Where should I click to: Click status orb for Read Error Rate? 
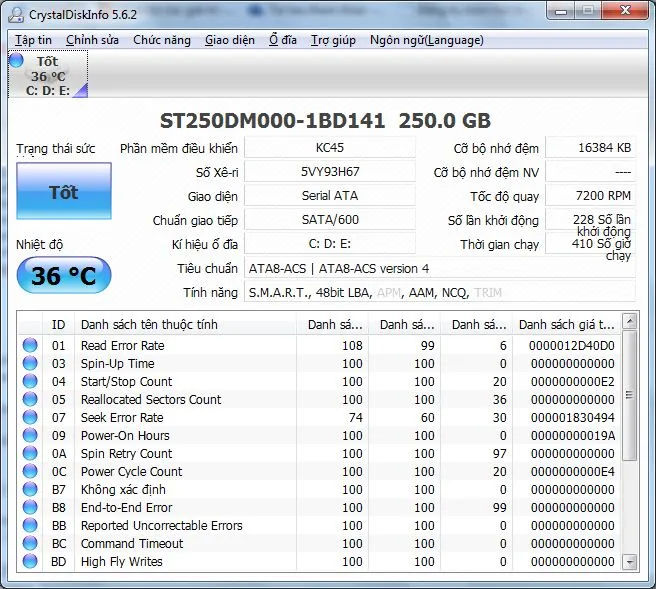30,345
